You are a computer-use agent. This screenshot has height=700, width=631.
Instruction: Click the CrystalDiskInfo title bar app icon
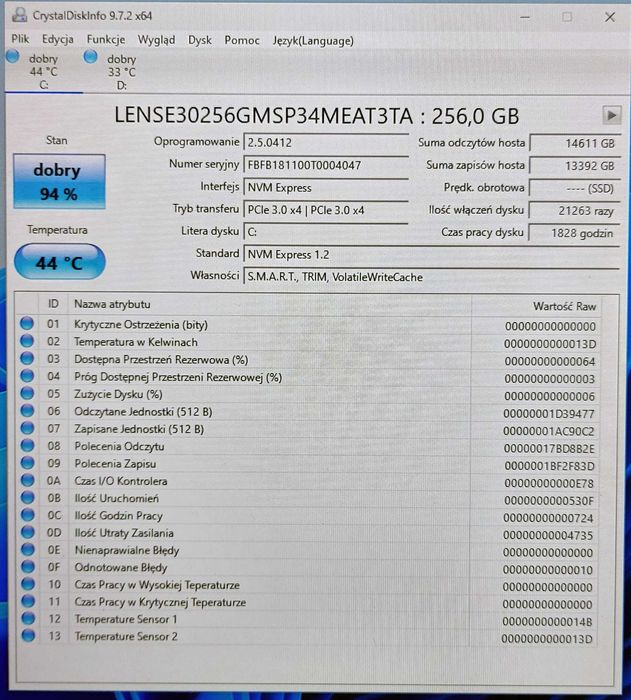click(19, 16)
